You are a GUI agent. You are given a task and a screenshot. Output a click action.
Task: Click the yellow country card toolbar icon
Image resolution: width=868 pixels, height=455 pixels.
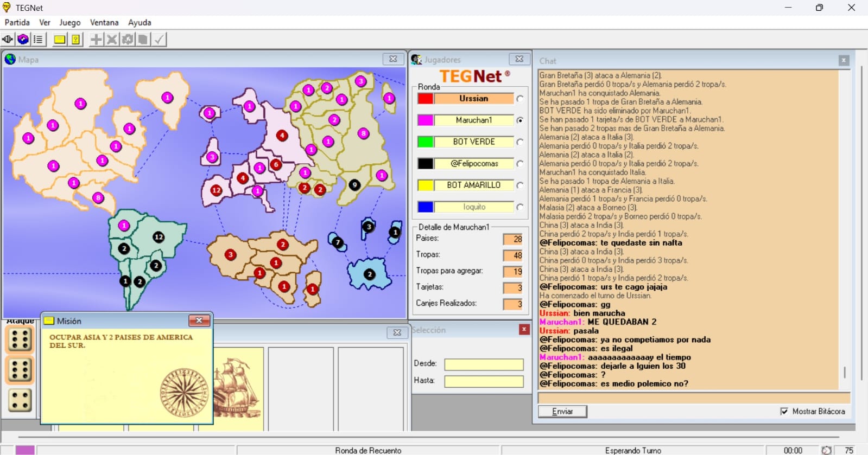(75, 39)
